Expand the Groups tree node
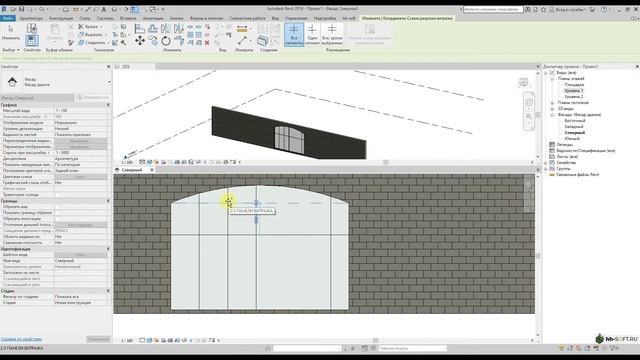 coord(546,169)
